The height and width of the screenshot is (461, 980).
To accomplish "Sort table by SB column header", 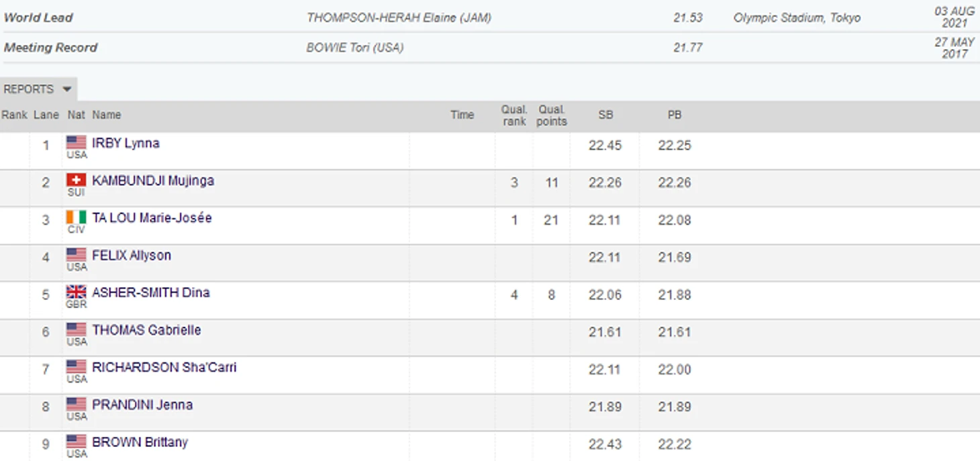I will pos(605,115).
